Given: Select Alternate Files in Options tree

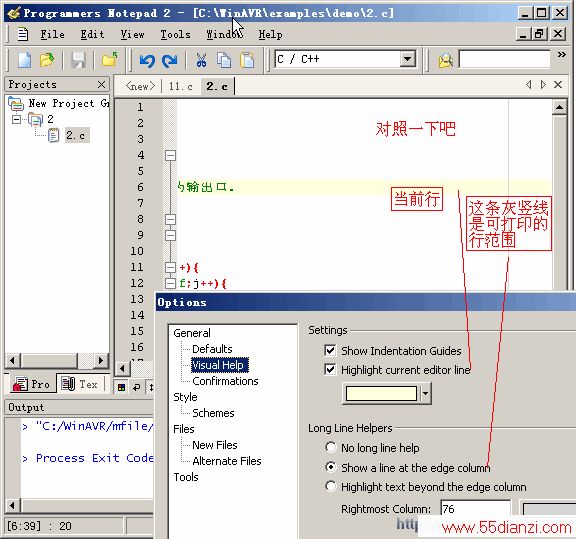Looking at the screenshot, I should tap(227, 461).
